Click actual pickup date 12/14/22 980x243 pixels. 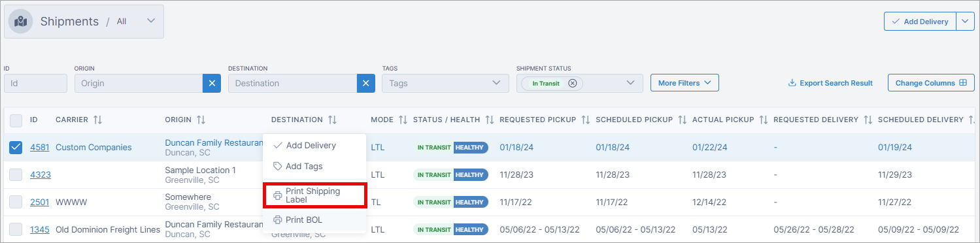coord(709,202)
